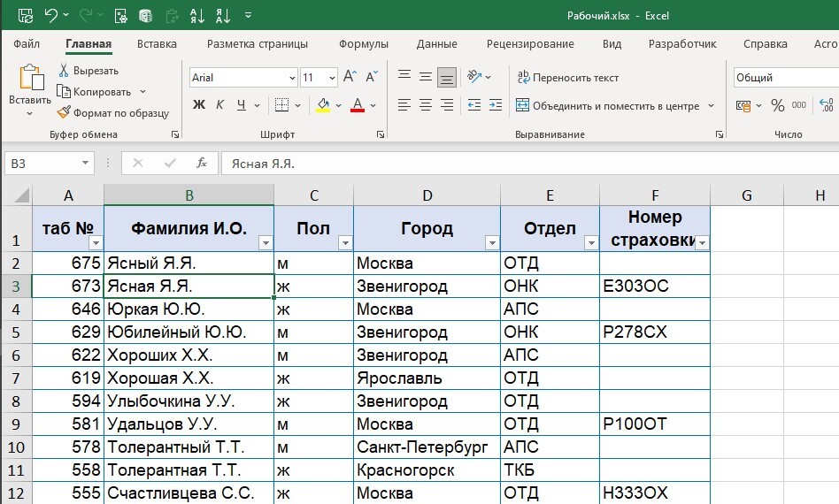Click the increase indent icon
Screen dimensions: 839x504
click(x=496, y=104)
